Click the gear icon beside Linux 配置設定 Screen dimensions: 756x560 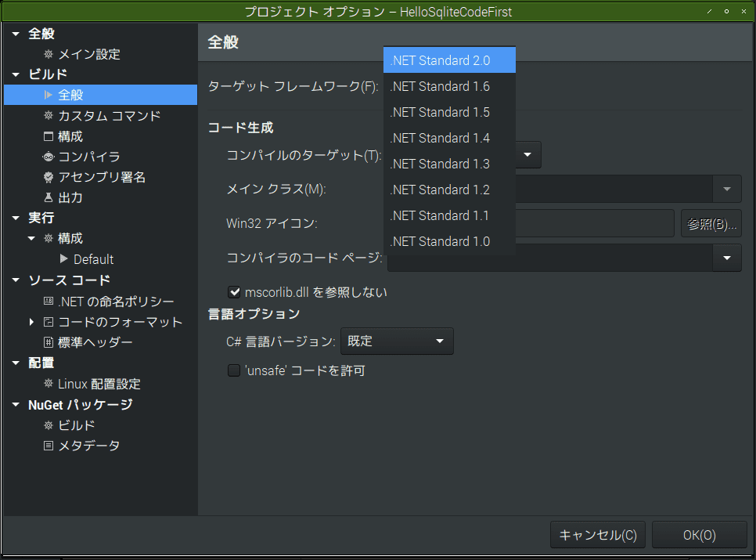[x=49, y=384]
